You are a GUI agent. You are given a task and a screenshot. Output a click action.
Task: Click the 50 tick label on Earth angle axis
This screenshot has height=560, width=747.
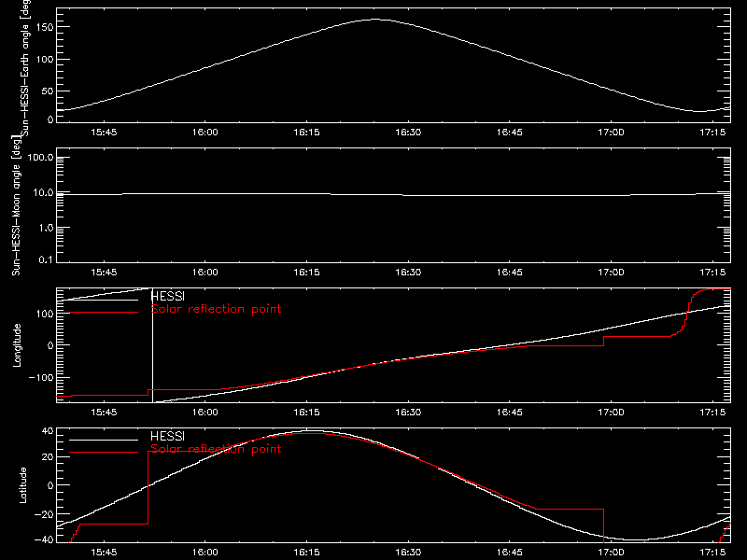pos(48,91)
